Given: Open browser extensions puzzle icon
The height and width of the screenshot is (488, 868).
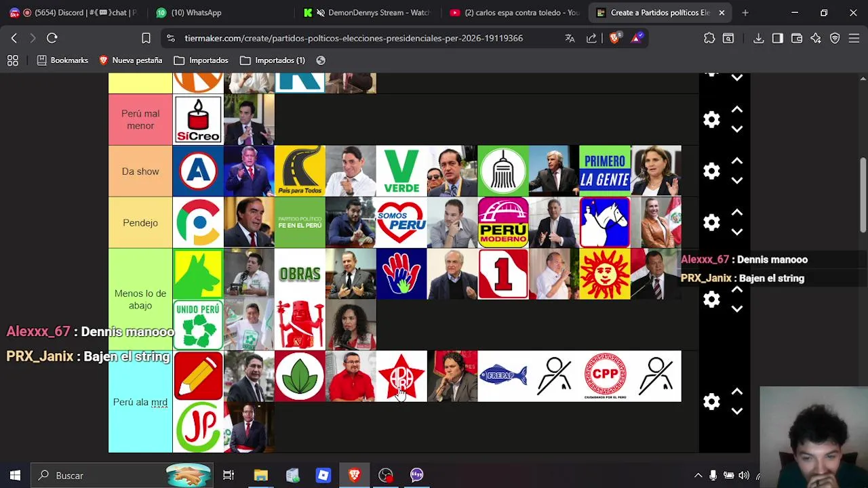Looking at the screenshot, I should coord(709,38).
